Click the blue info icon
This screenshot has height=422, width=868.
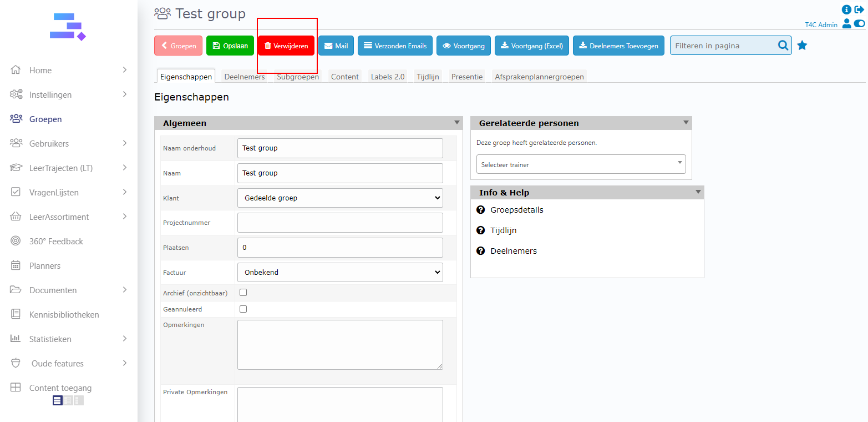tap(846, 9)
